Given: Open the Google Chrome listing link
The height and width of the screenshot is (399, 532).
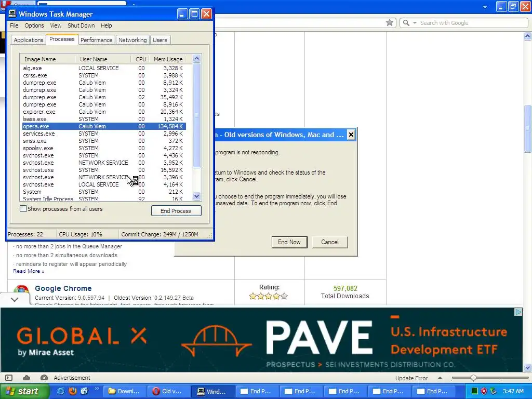Looking at the screenshot, I should pos(63,288).
